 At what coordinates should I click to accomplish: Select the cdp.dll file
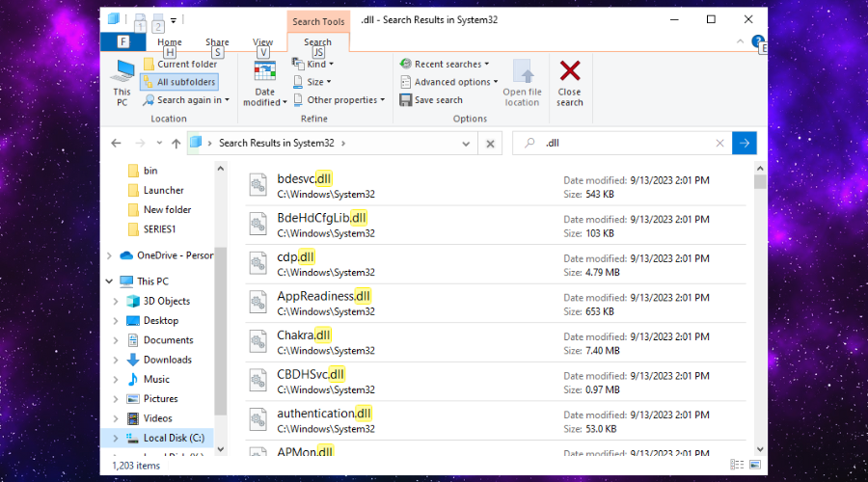point(496,264)
